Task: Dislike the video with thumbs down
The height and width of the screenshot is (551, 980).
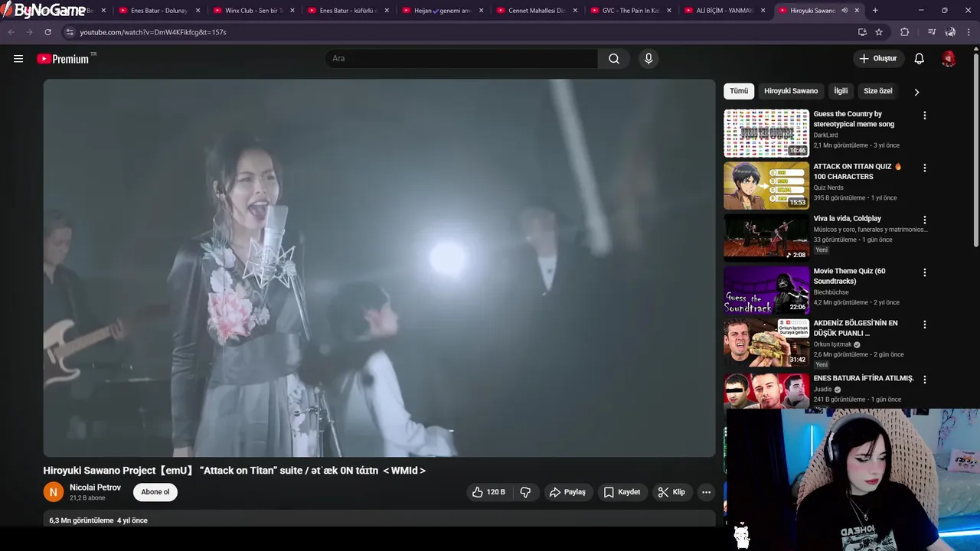Action: 525,492
